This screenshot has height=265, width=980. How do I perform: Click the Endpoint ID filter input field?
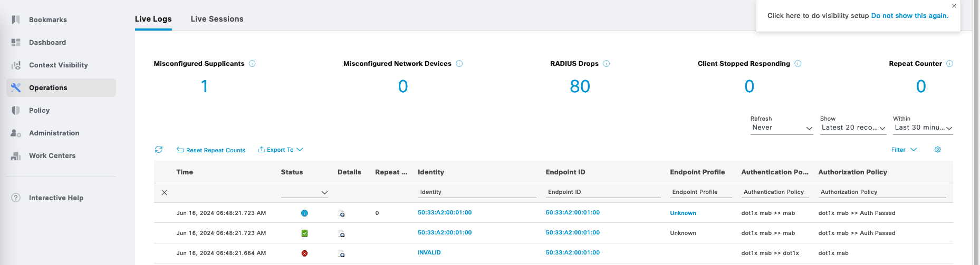point(603,192)
